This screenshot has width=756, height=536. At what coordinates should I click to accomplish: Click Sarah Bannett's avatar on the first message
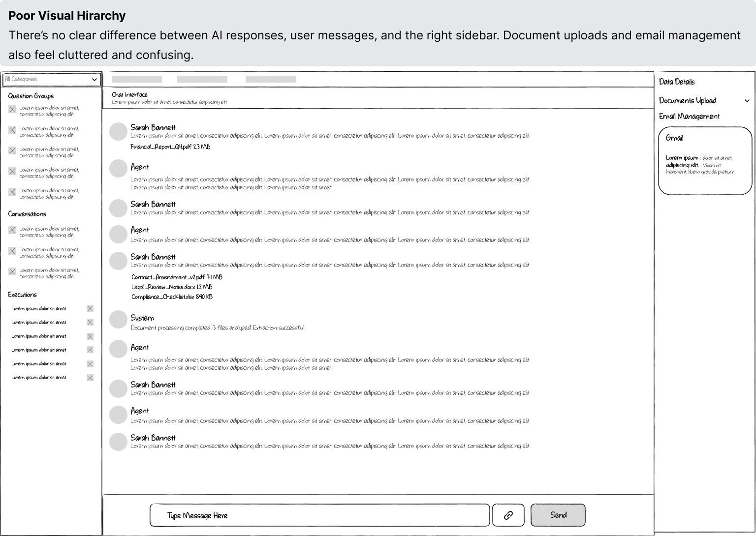pyautogui.click(x=118, y=132)
